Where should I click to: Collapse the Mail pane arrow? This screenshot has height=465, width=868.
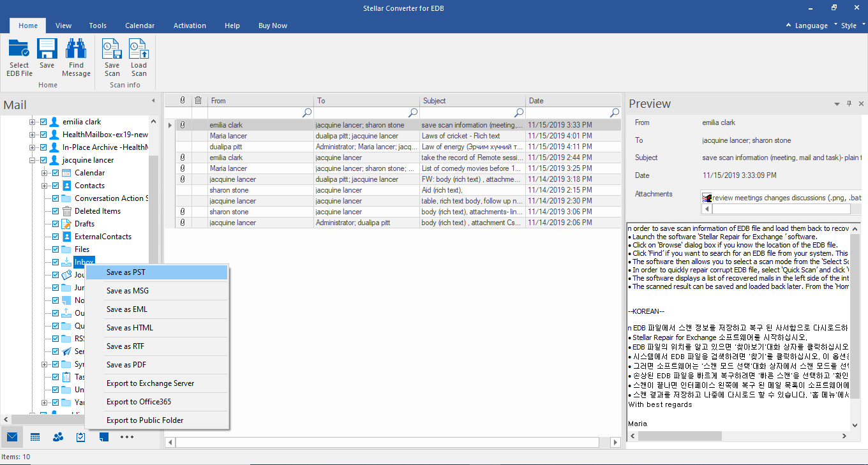[x=153, y=101]
